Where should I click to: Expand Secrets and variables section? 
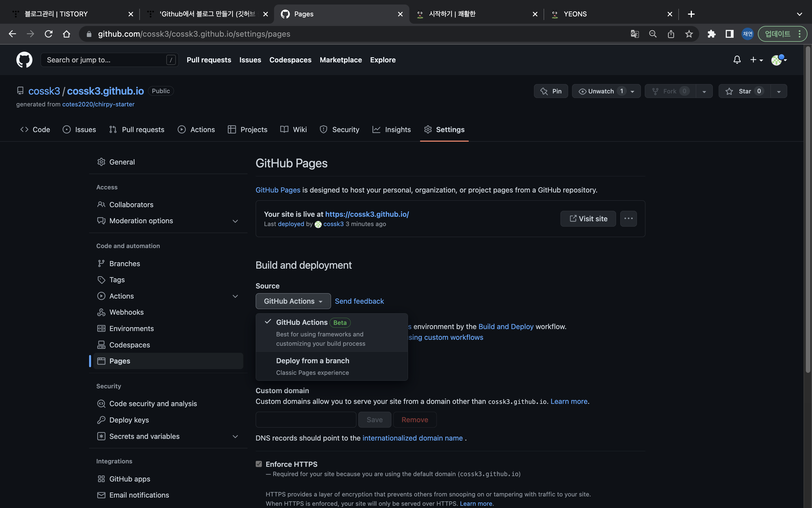(x=235, y=436)
